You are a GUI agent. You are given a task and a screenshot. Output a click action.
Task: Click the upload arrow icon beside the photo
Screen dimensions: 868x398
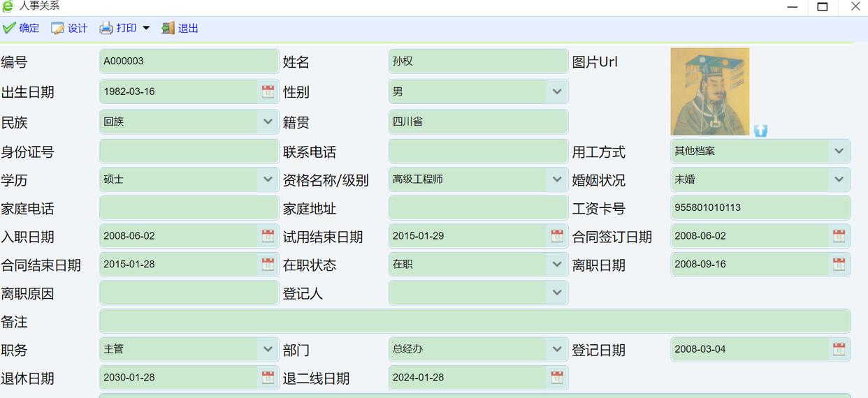(760, 131)
